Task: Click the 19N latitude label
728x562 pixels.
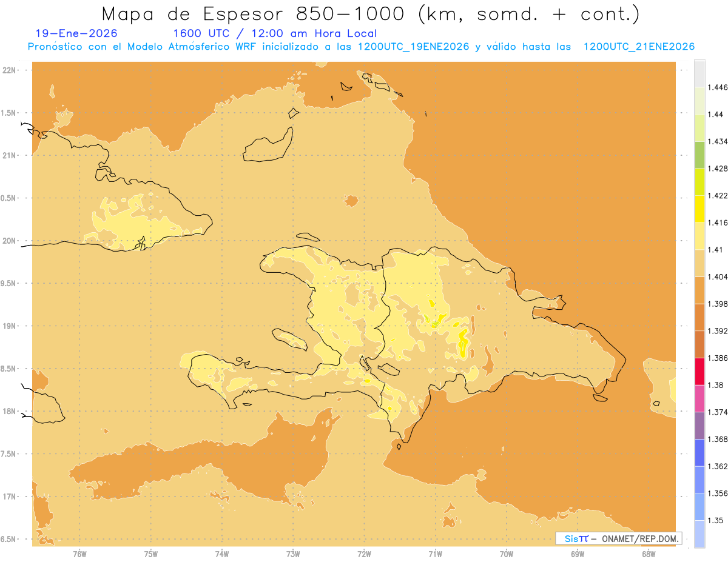Action: 9,326
